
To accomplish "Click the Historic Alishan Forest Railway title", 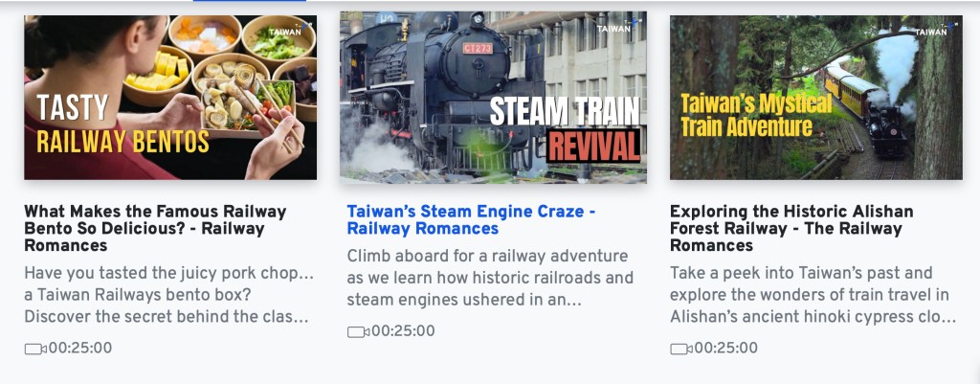I will click(x=791, y=228).
